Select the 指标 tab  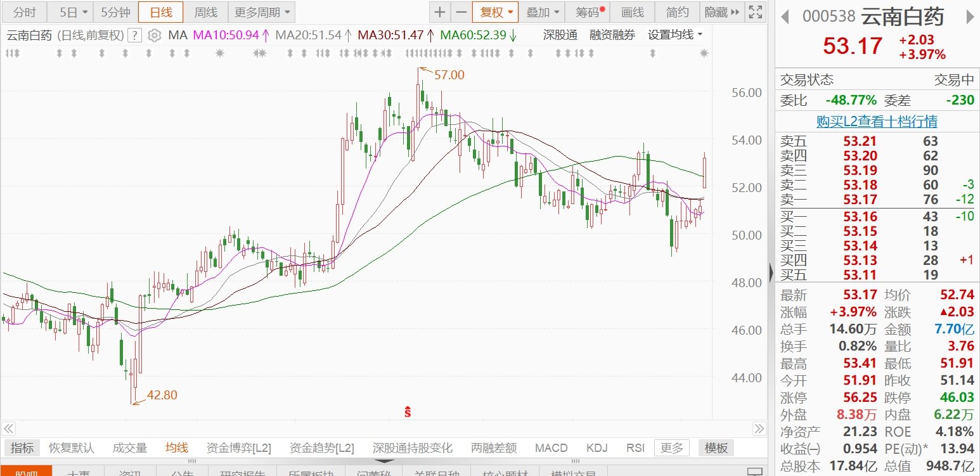point(22,448)
